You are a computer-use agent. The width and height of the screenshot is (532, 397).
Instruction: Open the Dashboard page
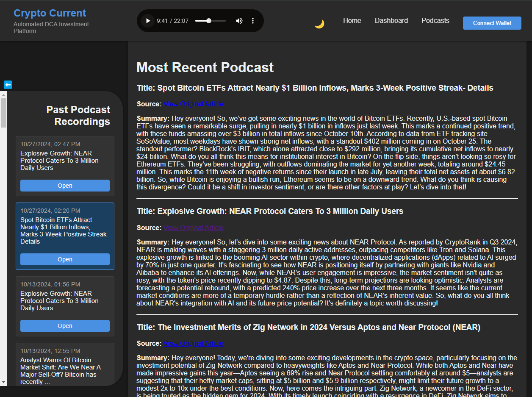[391, 20]
